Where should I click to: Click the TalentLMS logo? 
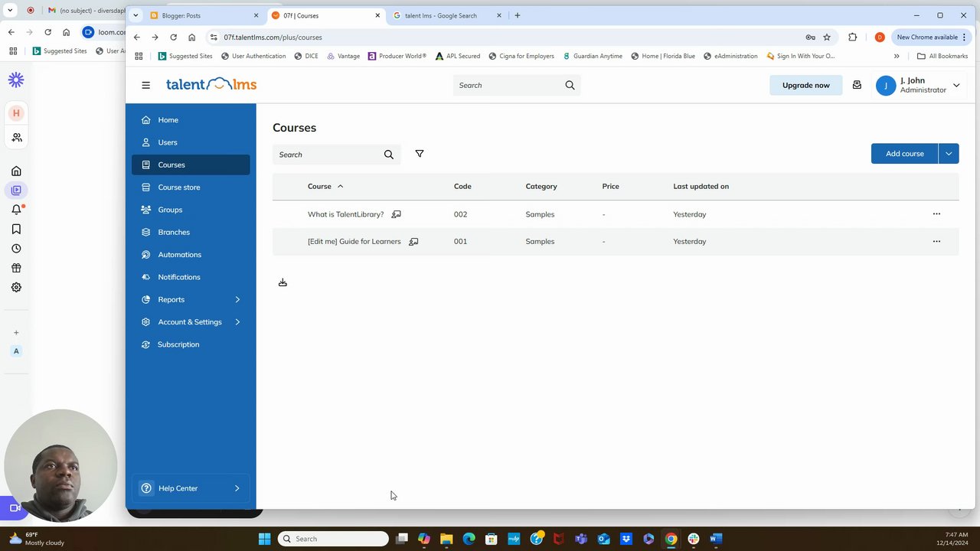(x=211, y=84)
